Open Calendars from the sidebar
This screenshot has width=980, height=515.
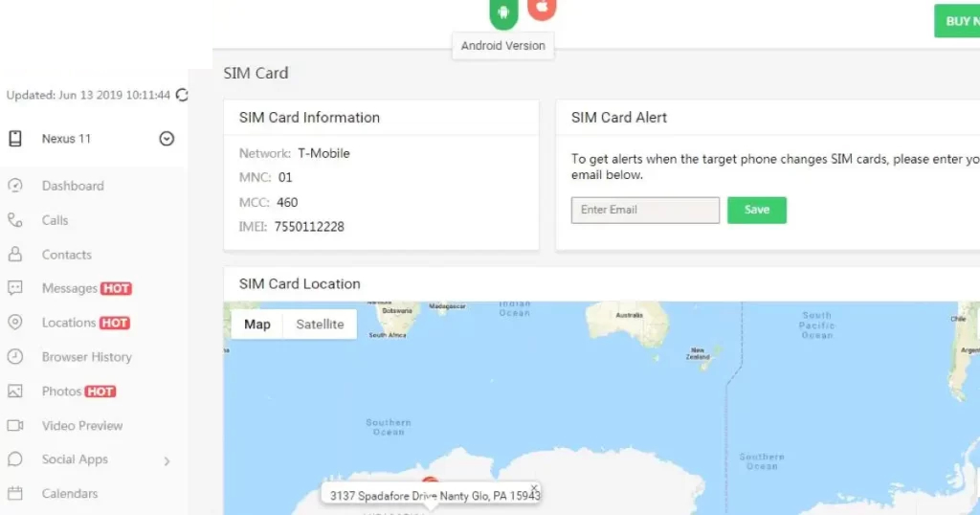coord(70,494)
